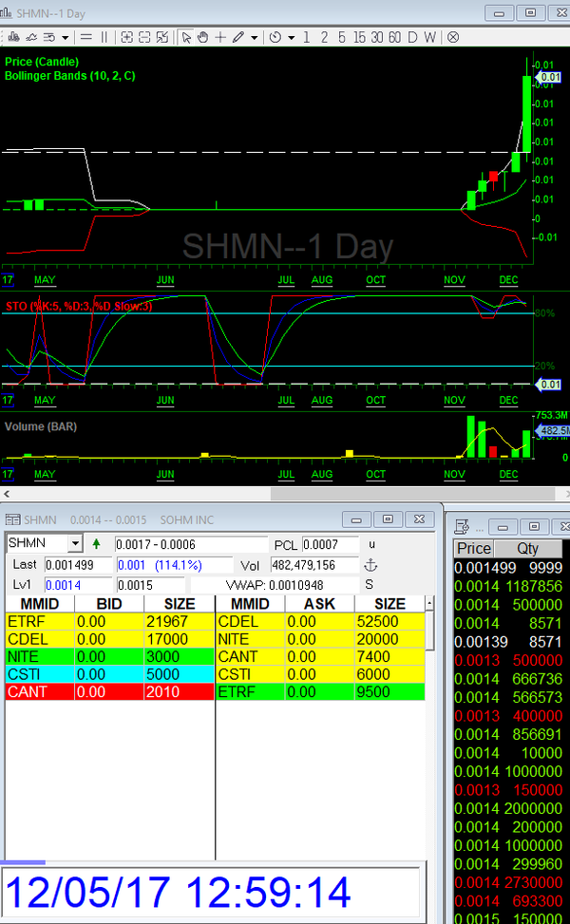Expand the pencil drawing tool dropdown arrow
Image resolution: width=570 pixels, height=924 pixels.
[x=254, y=37]
